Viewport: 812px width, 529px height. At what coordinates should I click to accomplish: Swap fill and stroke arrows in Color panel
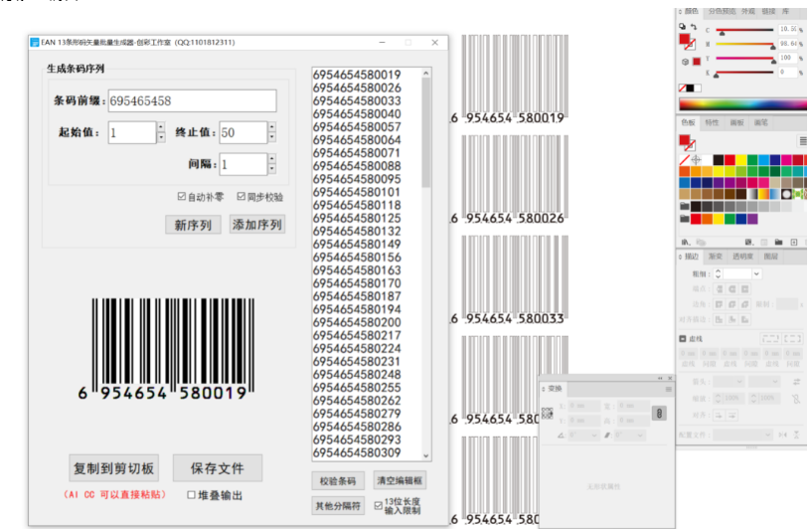tap(694, 27)
